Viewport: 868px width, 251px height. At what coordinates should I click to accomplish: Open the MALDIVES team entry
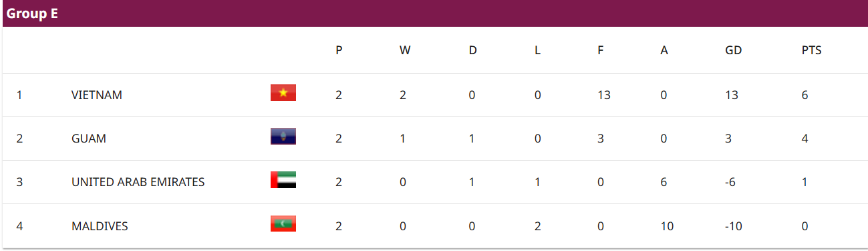point(100,226)
